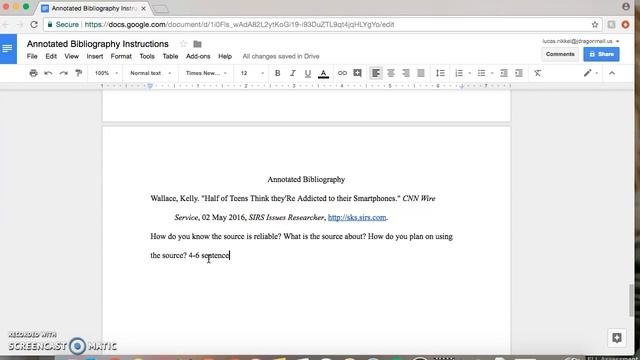Screen dimensions: 640x360
Task: Move document to folder icon
Action: point(198,44)
